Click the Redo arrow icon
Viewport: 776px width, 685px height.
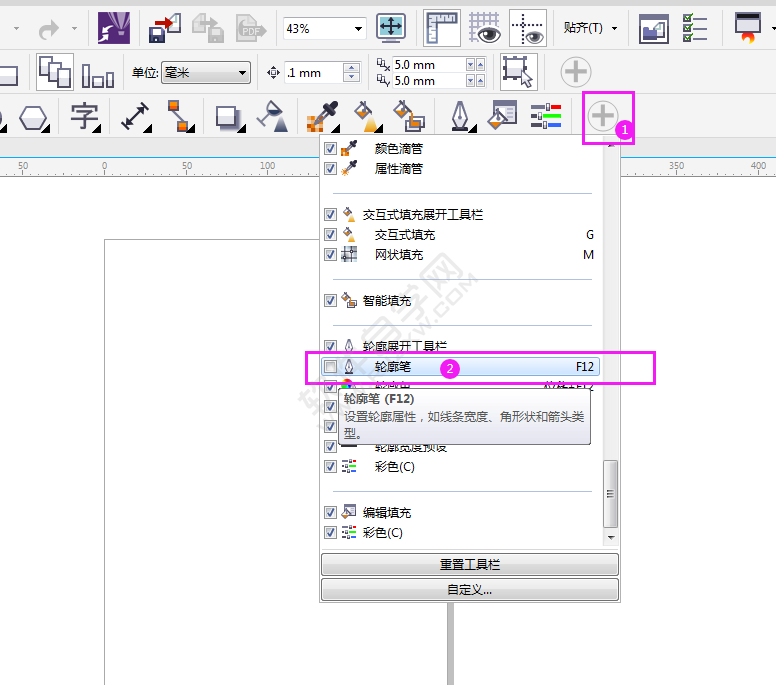[48, 29]
